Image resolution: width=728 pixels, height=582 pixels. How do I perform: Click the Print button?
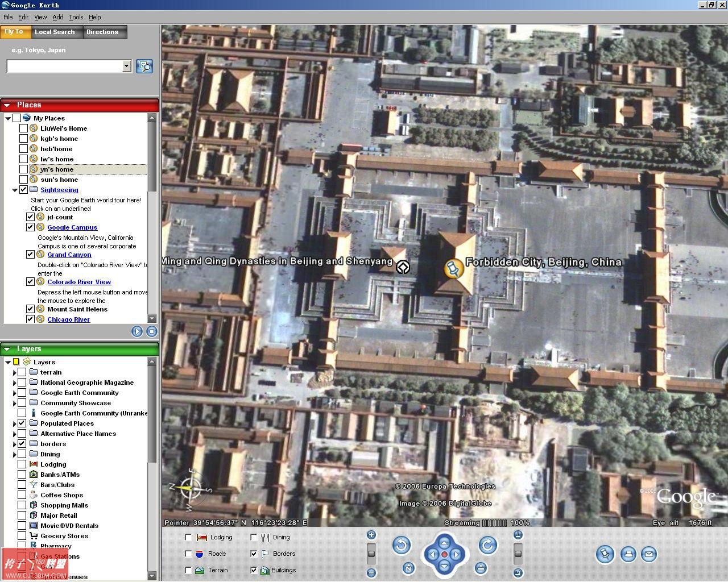click(x=628, y=554)
